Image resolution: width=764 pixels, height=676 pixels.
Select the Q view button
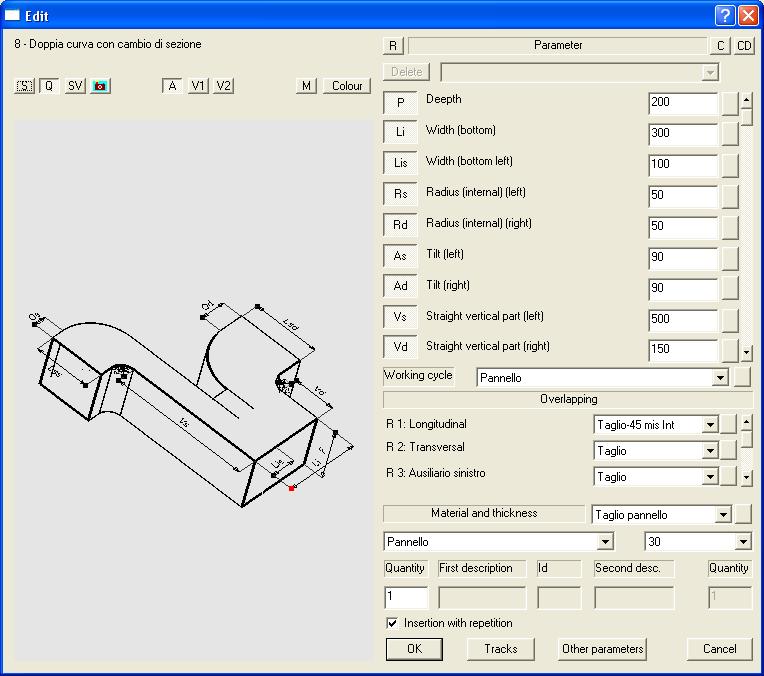(48, 86)
